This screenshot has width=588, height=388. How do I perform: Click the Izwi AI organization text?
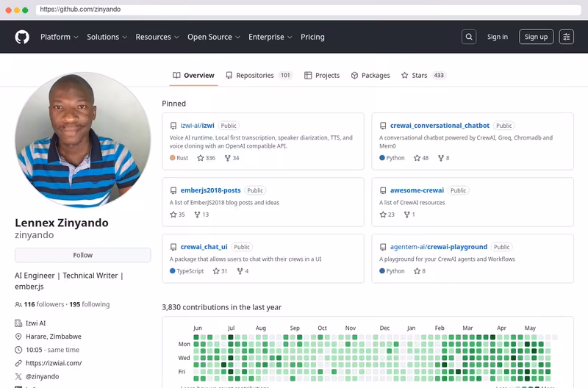tap(35, 323)
